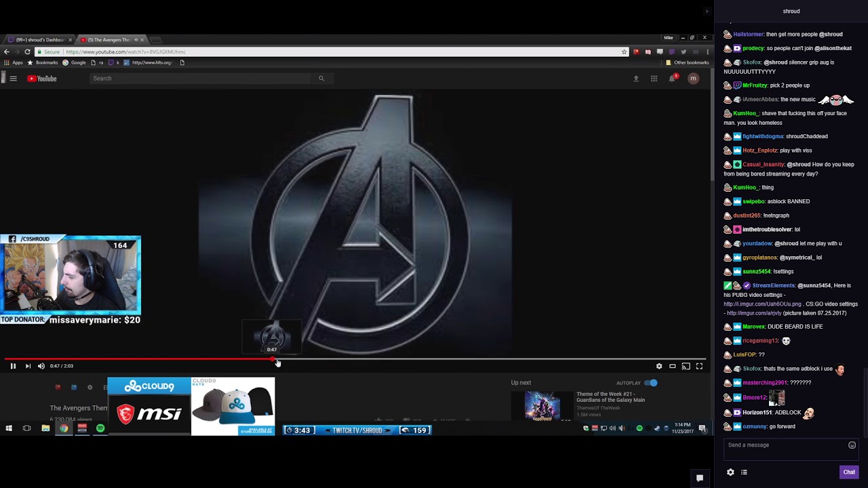Click the purple Chat send button

849,472
